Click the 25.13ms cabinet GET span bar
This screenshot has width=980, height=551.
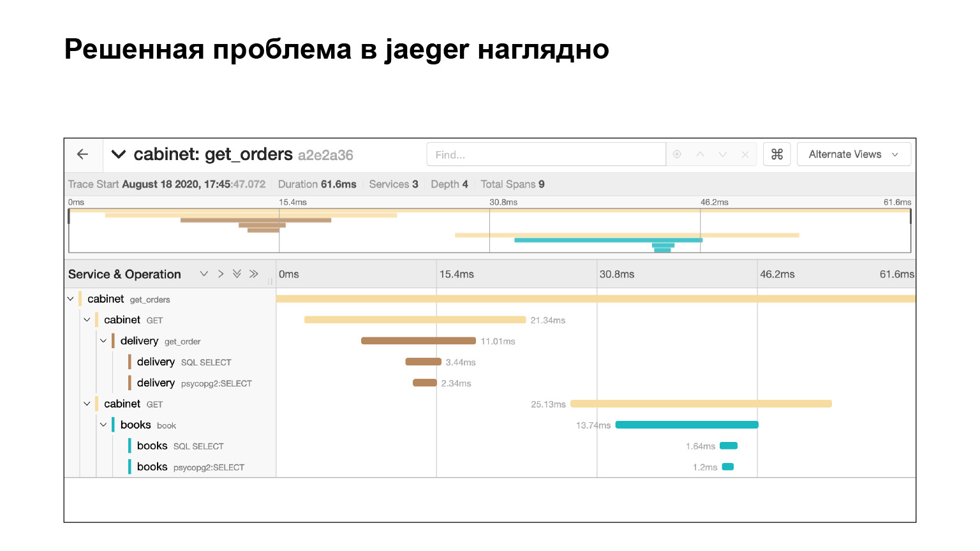[701, 404]
